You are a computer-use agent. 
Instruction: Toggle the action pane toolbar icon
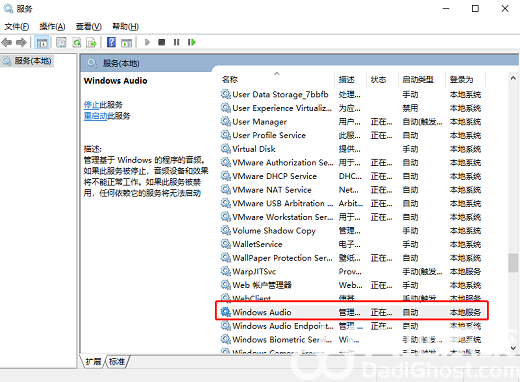pos(127,42)
